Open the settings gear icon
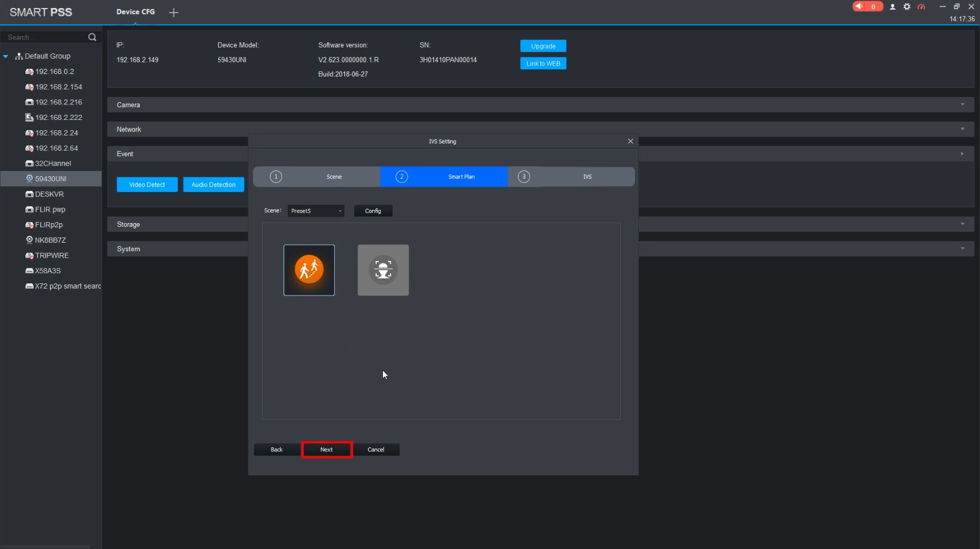 [907, 7]
